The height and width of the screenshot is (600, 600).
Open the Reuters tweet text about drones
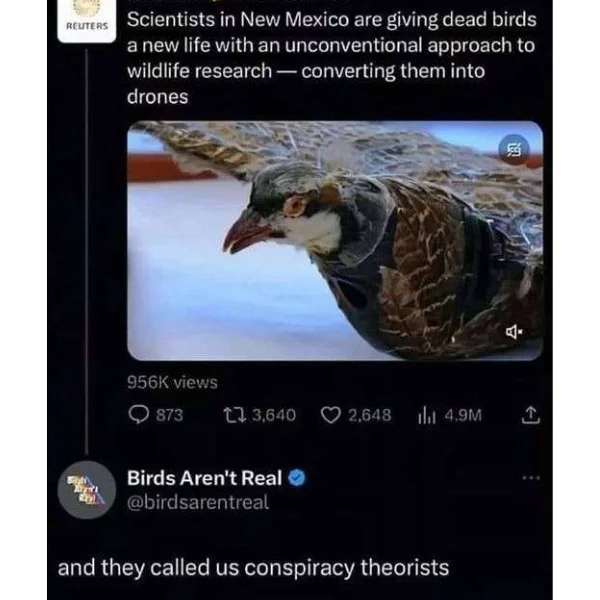coord(331,58)
